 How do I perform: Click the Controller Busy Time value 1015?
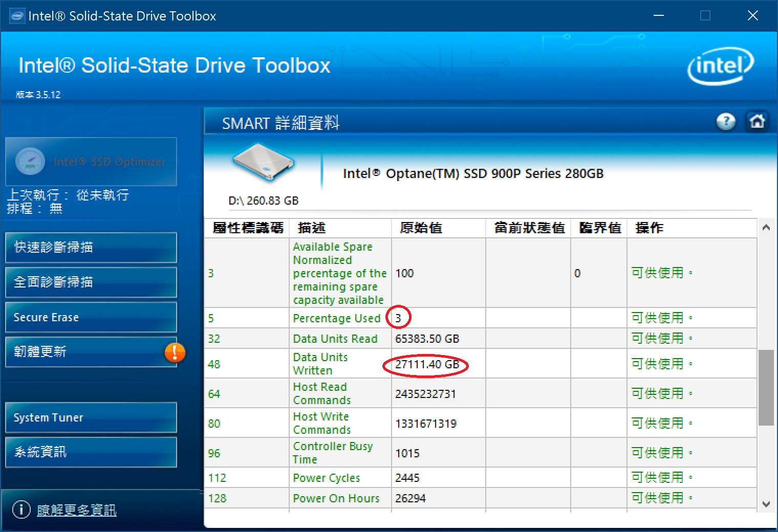(407, 453)
